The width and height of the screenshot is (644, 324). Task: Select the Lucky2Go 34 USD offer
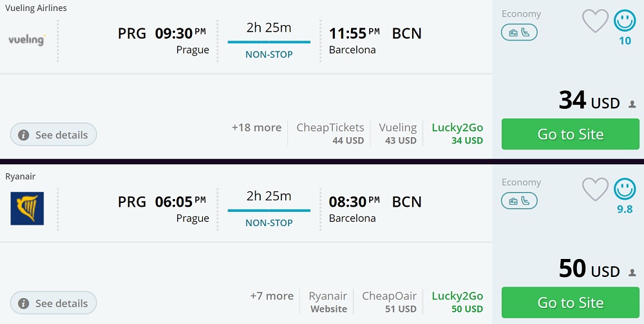[457, 133]
